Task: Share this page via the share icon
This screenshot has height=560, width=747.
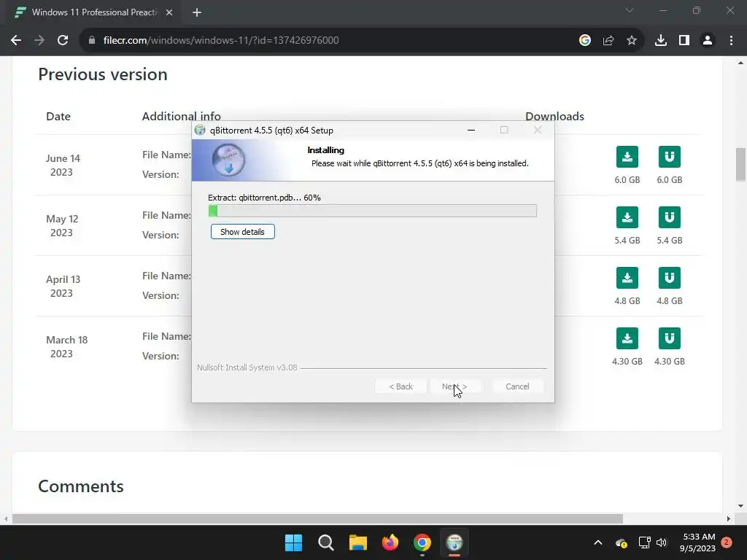Action: click(x=608, y=41)
